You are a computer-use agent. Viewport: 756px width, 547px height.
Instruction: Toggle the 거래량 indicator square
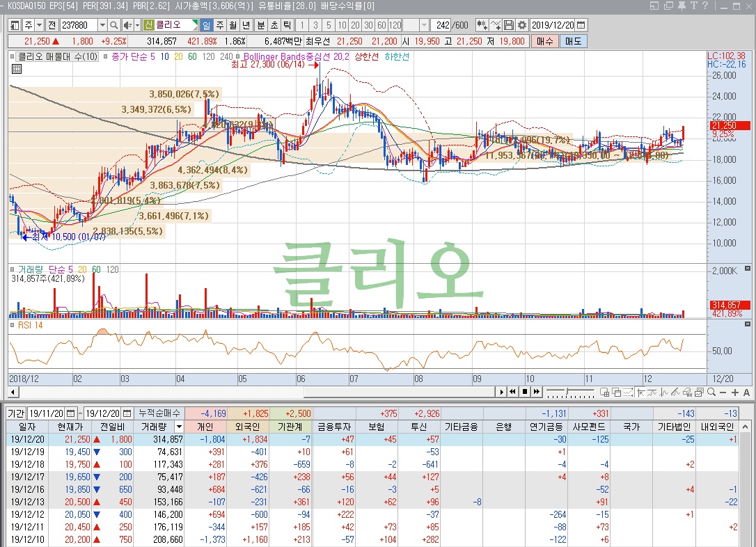(x=12, y=269)
